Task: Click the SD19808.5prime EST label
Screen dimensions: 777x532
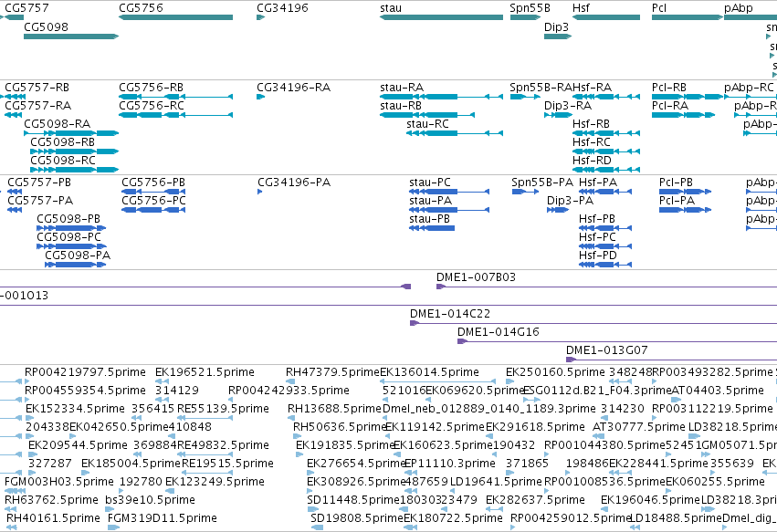Action: click(x=357, y=518)
